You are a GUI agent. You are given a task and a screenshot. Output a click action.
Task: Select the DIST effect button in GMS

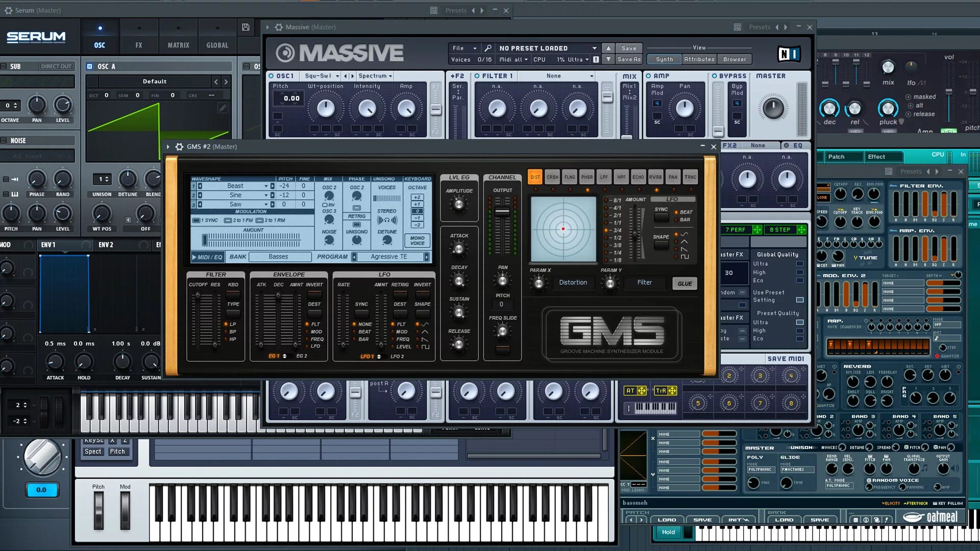pyautogui.click(x=535, y=178)
